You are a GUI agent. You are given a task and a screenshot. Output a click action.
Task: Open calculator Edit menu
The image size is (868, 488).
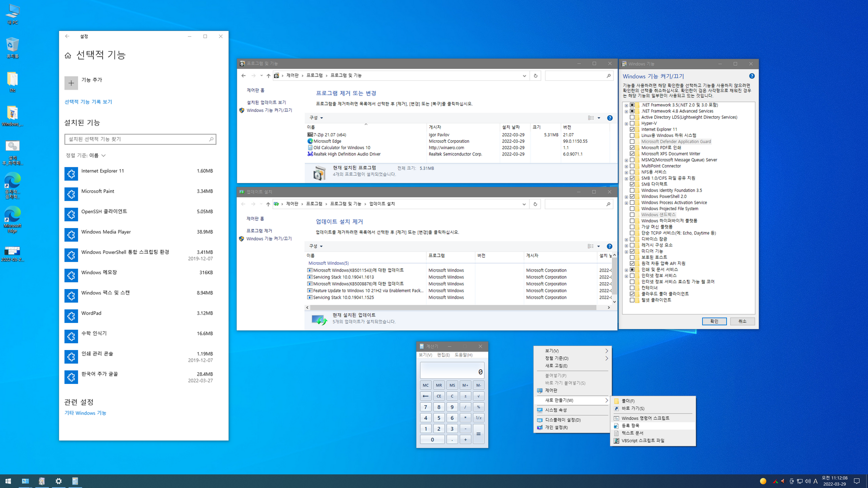443,355
